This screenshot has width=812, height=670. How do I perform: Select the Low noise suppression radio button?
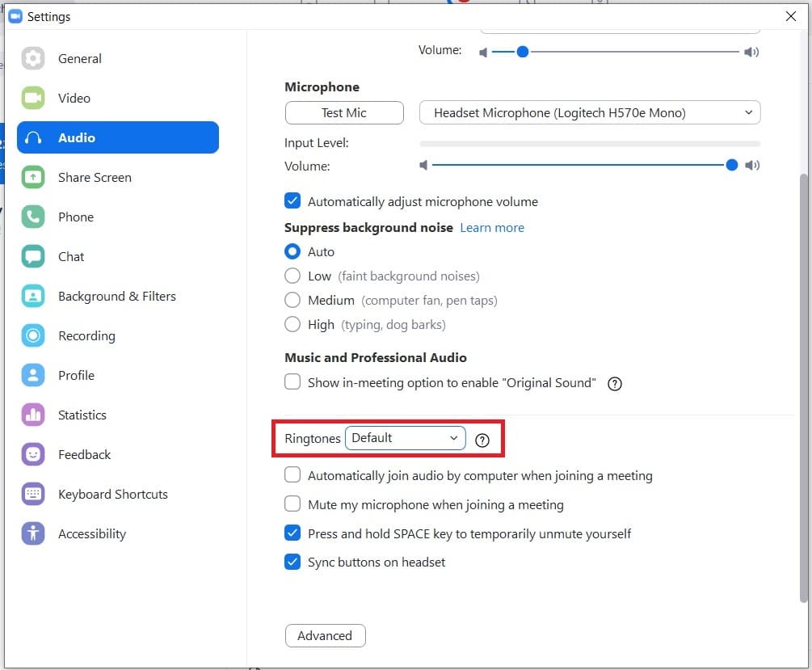coord(292,276)
